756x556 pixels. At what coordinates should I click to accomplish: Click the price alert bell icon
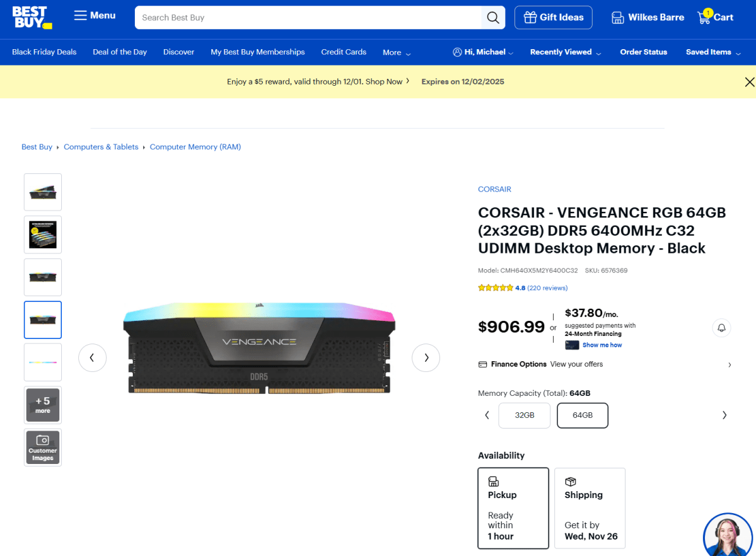coord(721,327)
